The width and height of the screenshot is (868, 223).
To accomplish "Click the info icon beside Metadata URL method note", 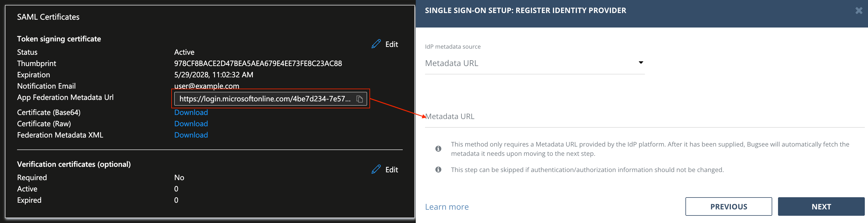I will pos(438,149).
